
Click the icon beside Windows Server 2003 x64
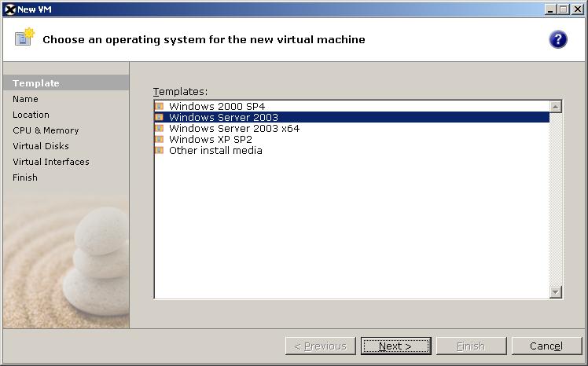point(160,128)
